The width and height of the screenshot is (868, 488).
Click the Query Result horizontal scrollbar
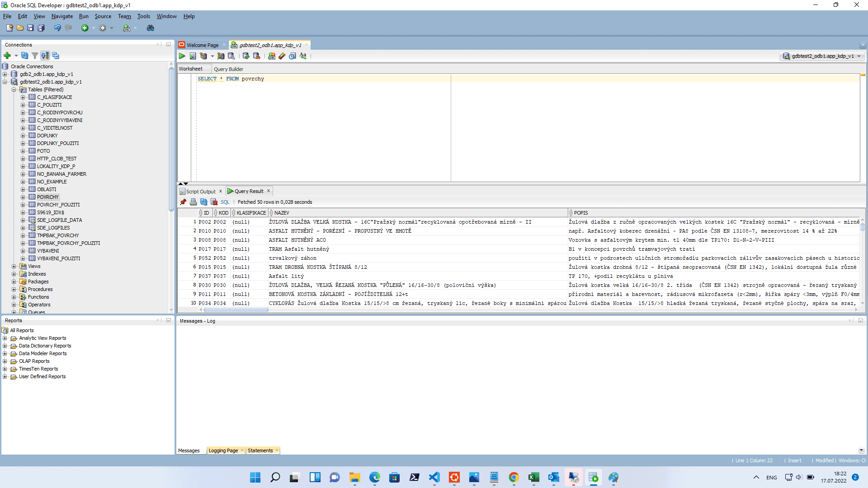[x=236, y=310]
